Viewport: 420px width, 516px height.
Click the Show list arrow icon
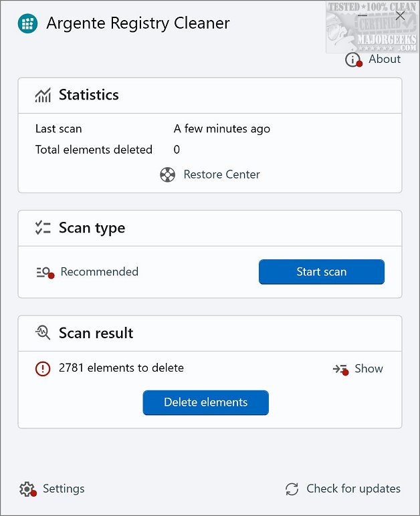(x=340, y=369)
